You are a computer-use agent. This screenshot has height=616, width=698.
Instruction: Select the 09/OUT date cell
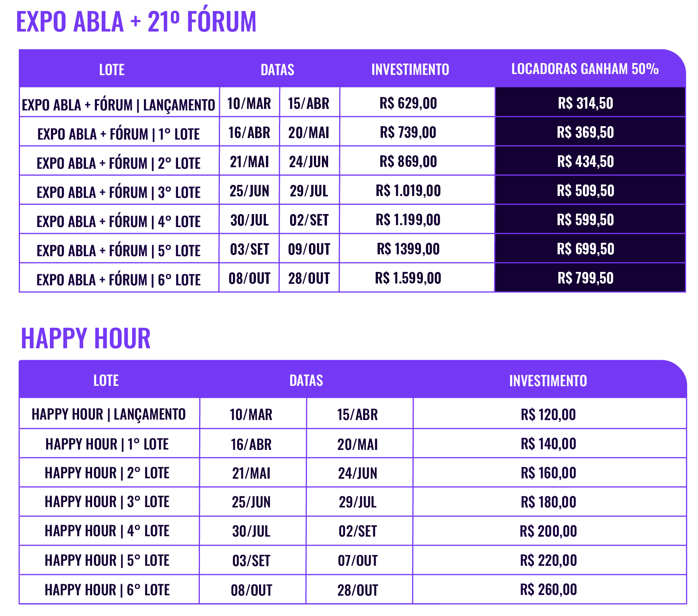[x=309, y=249]
